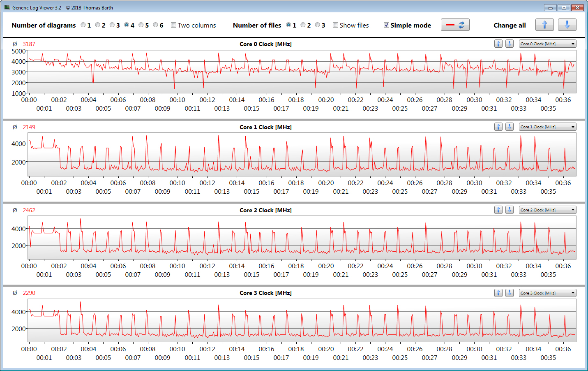Set number of files to 2
This screenshot has height=371, width=588.
tap(303, 25)
